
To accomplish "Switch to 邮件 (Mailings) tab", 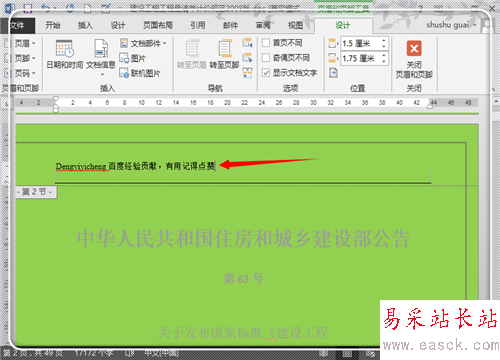I will pyautogui.click(x=230, y=25).
